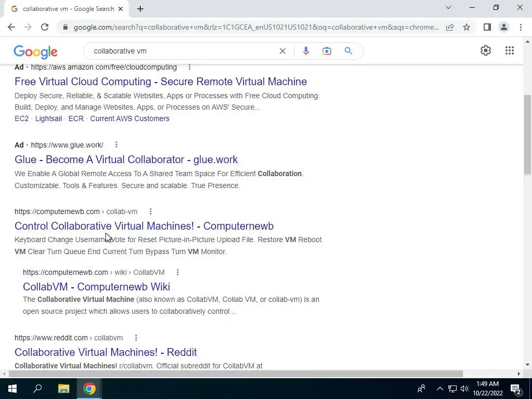Go to Google home via the logo
The image size is (532, 399).
pos(36,52)
